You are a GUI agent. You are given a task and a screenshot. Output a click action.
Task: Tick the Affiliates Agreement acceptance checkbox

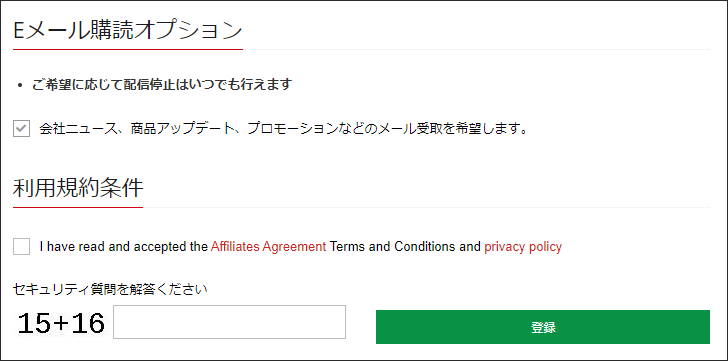[21, 246]
